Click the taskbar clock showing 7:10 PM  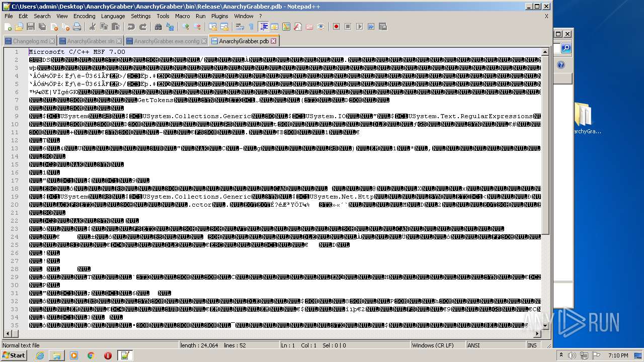618,355
